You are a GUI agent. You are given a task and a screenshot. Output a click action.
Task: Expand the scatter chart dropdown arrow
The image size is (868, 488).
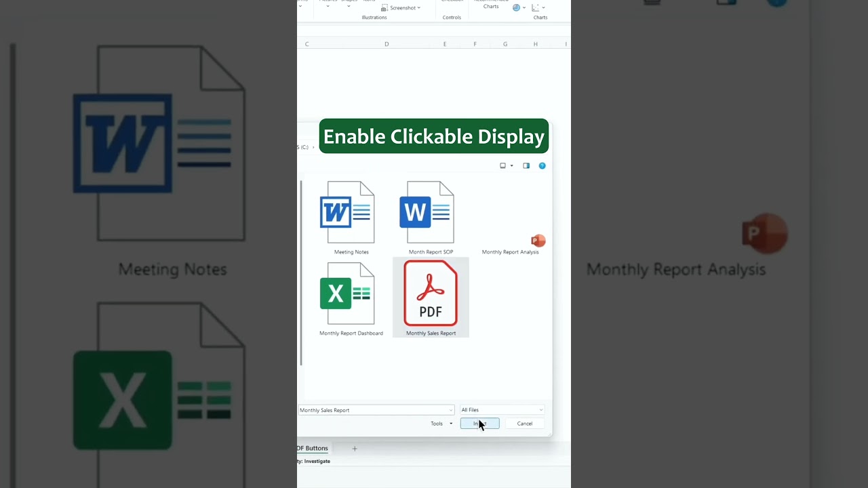click(x=543, y=8)
